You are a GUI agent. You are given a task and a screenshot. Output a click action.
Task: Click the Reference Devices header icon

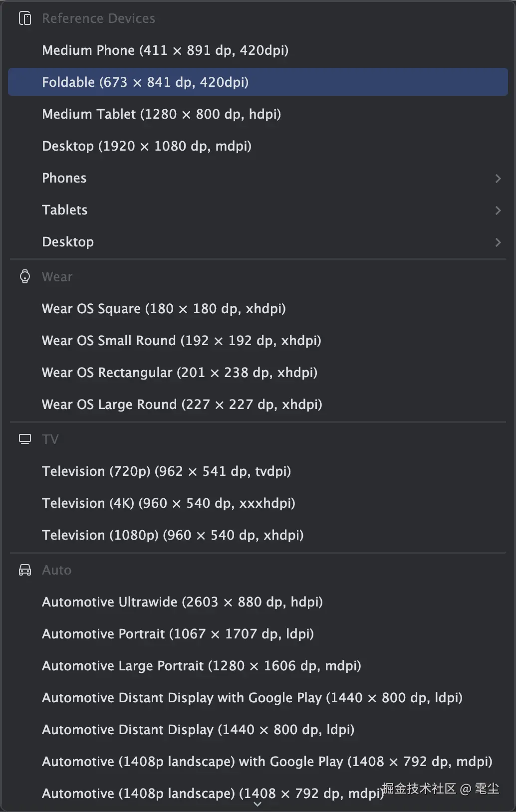pos(25,18)
